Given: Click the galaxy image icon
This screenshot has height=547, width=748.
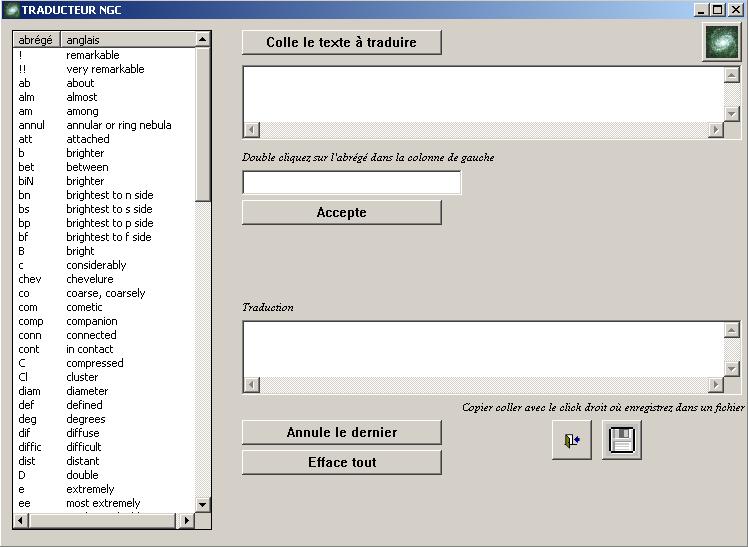Looking at the screenshot, I should click(x=722, y=42).
